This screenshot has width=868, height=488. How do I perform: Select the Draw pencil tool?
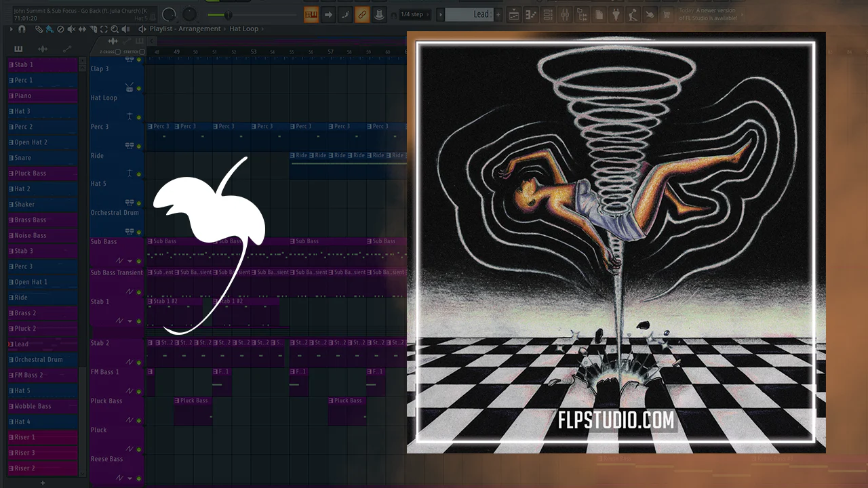click(39, 29)
